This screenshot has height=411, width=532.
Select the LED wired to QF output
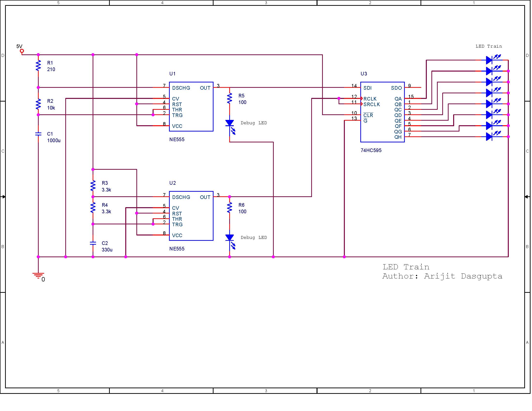coord(494,114)
